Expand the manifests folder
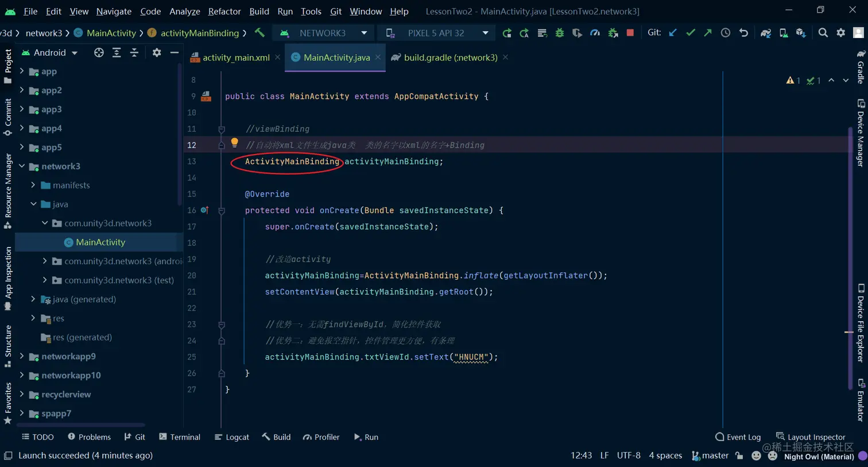This screenshot has height=467, width=868. (33, 185)
